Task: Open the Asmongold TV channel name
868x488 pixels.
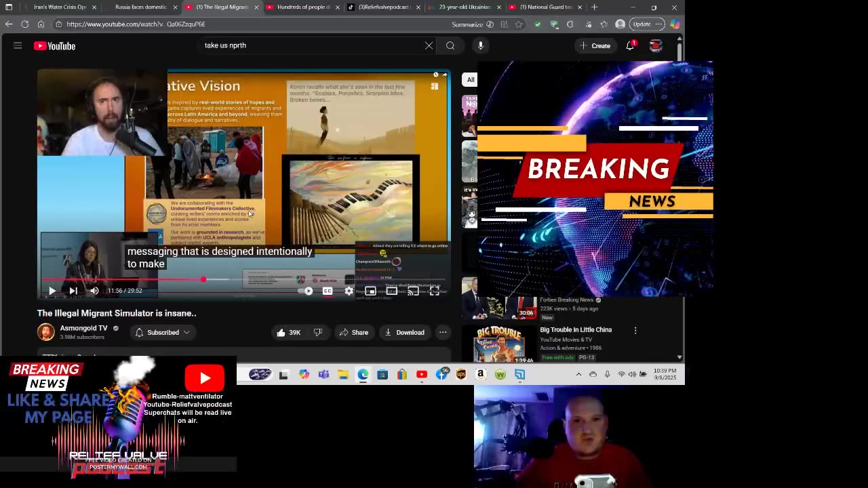Action: tap(83, 328)
